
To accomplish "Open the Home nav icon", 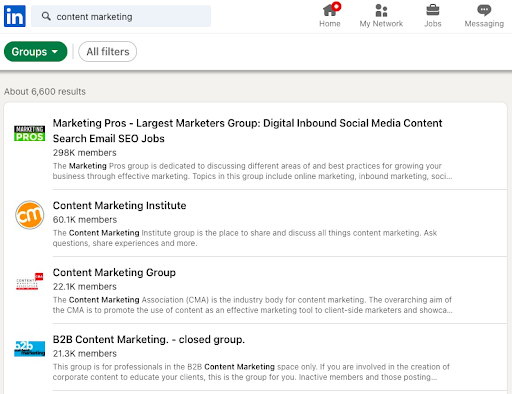I will pyautogui.click(x=330, y=10).
